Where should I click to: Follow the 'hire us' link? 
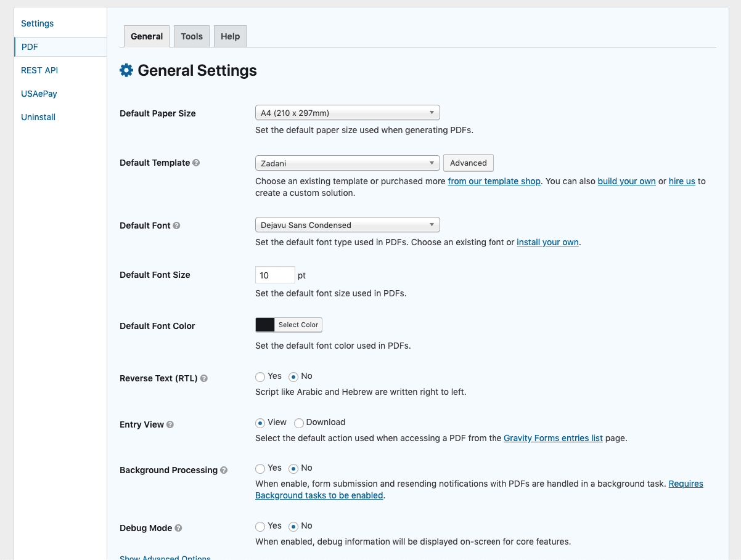(x=682, y=181)
